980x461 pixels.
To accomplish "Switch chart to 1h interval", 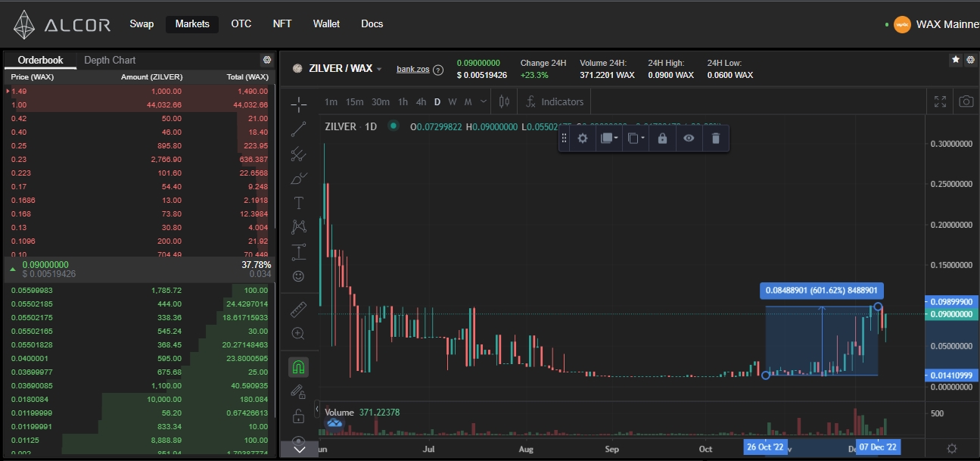I will click(x=403, y=101).
